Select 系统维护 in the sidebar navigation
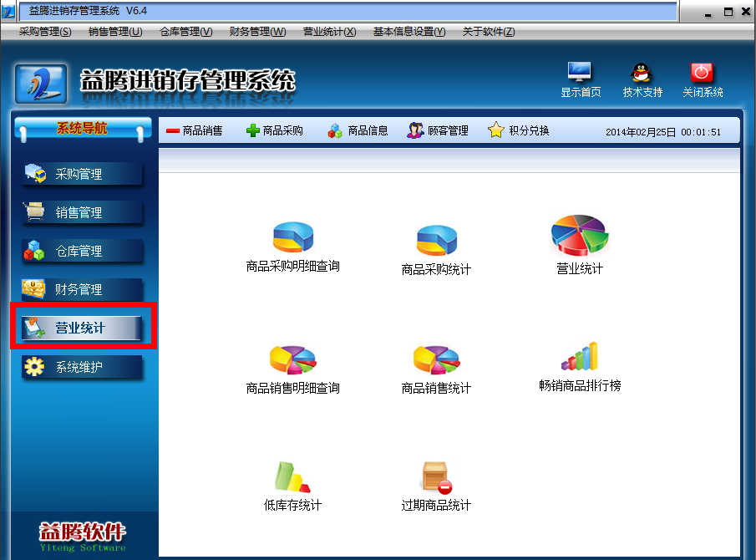 (x=79, y=367)
